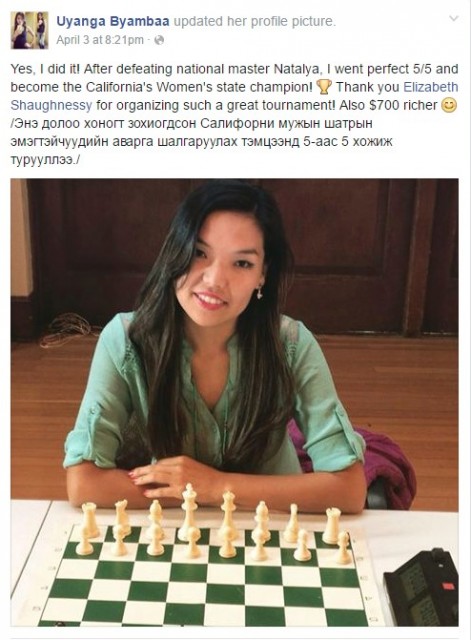Open Uyanga Byambaa's small profile thumbnail
Viewport: 471px width, 640px height.
[29, 30]
